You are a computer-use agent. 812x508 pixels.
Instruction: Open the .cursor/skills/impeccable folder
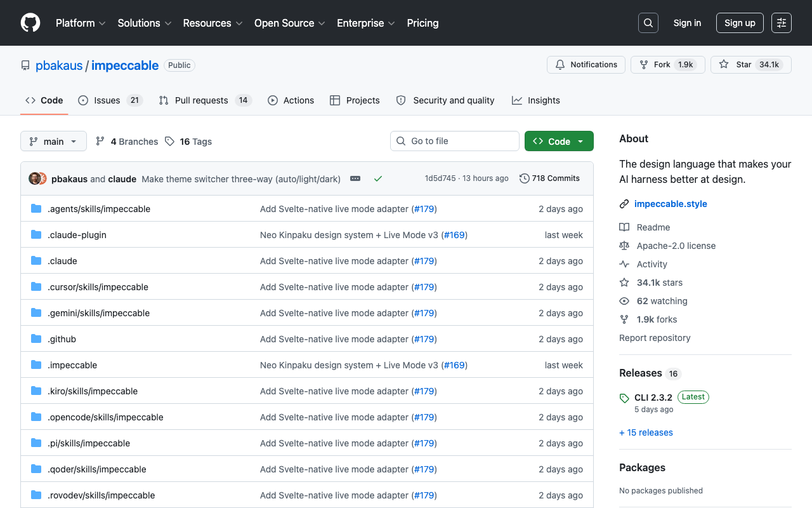[98, 287]
